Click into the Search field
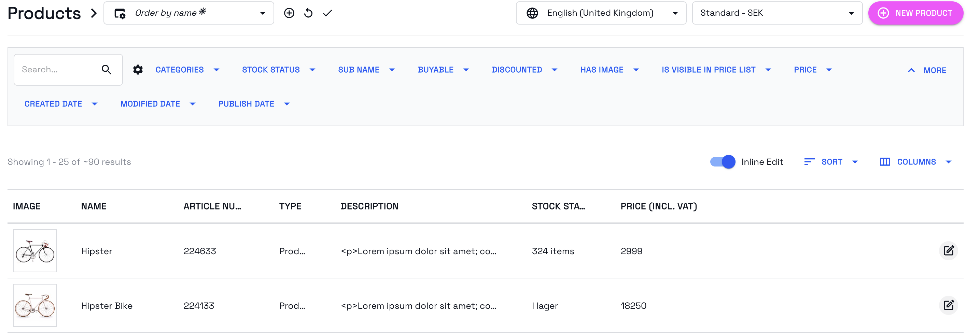 [57, 70]
